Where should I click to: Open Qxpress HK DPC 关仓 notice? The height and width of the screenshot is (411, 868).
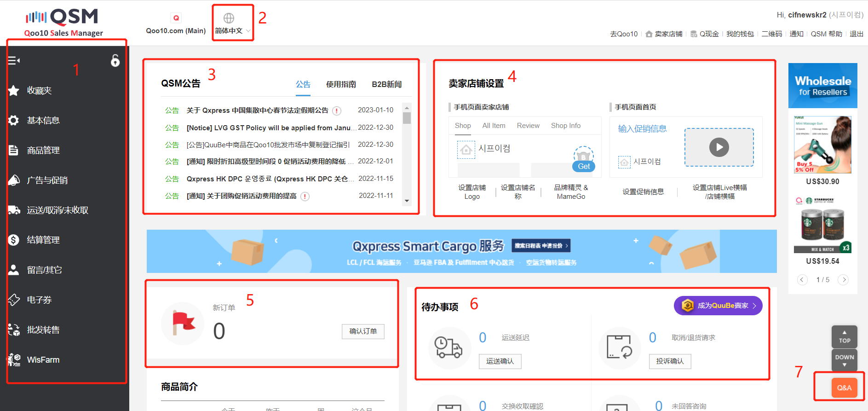click(270, 179)
